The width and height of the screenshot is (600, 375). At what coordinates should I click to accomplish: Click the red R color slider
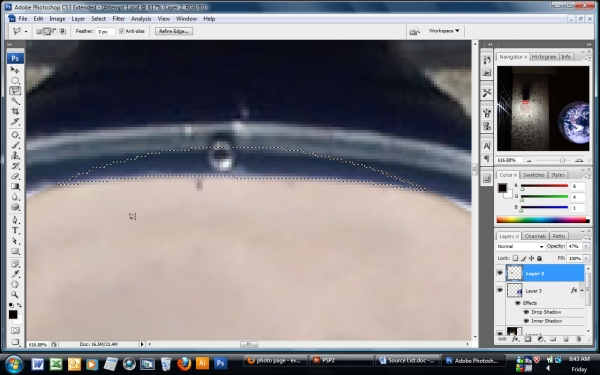click(x=544, y=186)
